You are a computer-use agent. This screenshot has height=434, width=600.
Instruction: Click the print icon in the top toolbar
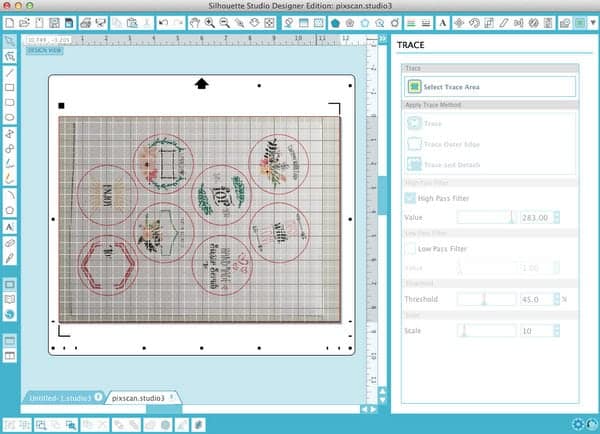(86, 23)
